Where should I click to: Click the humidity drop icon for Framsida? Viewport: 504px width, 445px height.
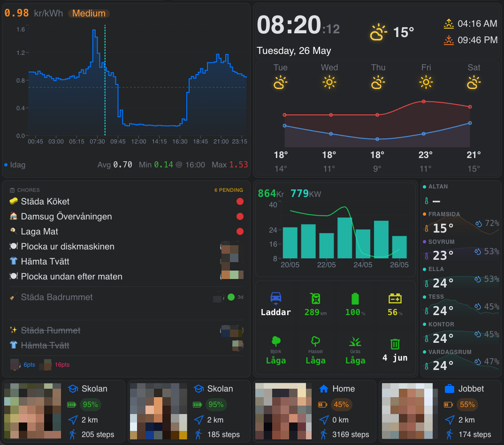click(x=479, y=224)
